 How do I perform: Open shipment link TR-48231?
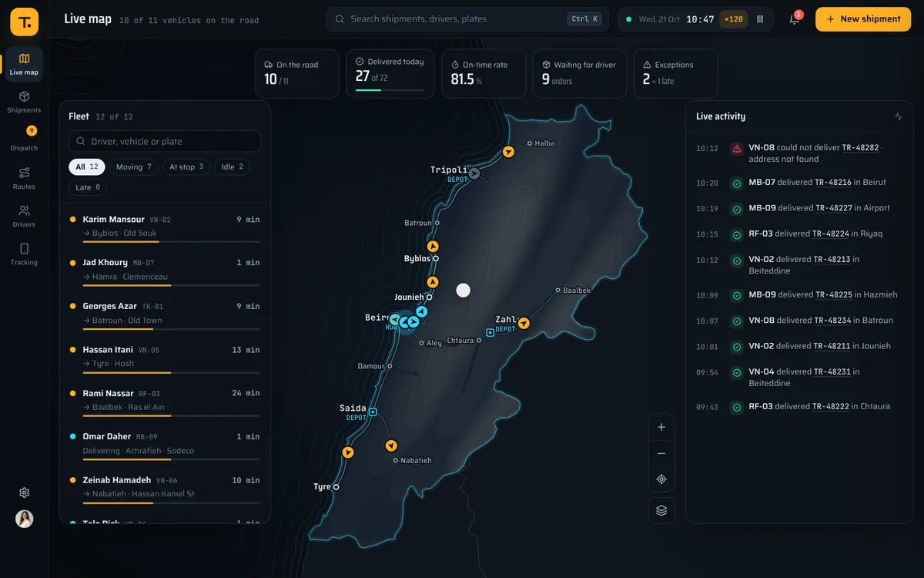[832, 371]
